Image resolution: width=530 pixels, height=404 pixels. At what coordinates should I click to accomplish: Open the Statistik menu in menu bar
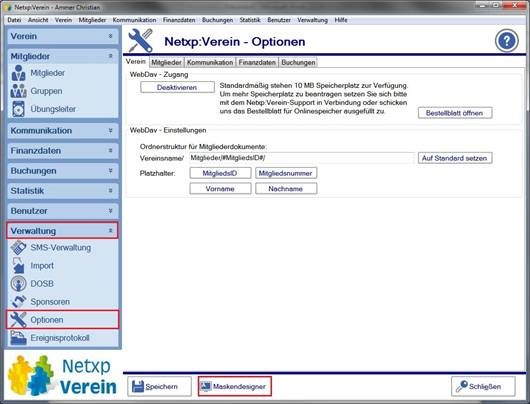[250, 20]
